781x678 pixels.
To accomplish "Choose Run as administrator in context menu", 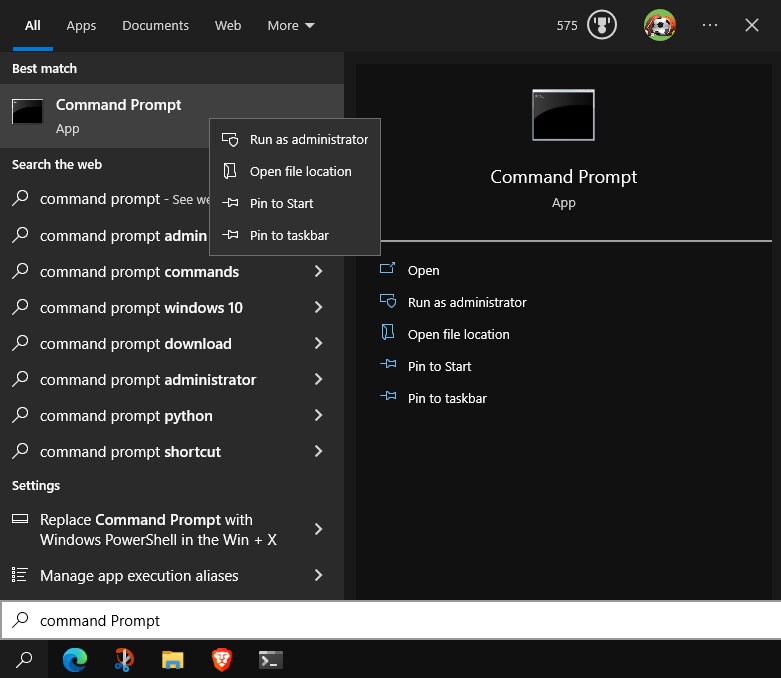I will tap(295, 139).
